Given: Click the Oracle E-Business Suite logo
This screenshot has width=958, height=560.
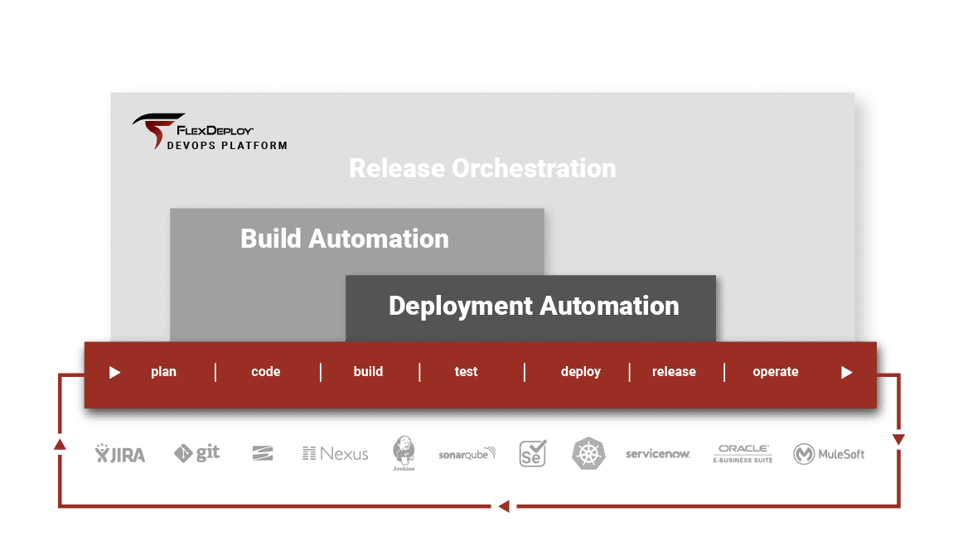Looking at the screenshot, I should click(x=743, y=454).
